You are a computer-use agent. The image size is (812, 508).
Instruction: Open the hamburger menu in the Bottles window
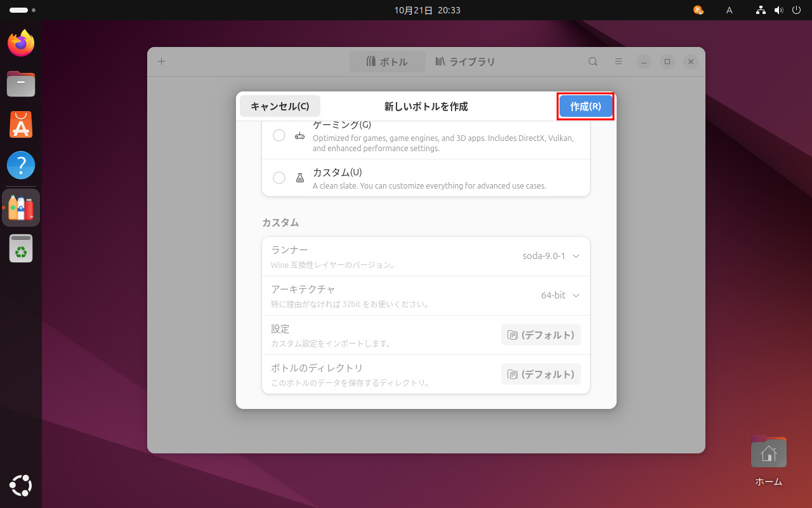pyautogui.click(x=618, y=62)
